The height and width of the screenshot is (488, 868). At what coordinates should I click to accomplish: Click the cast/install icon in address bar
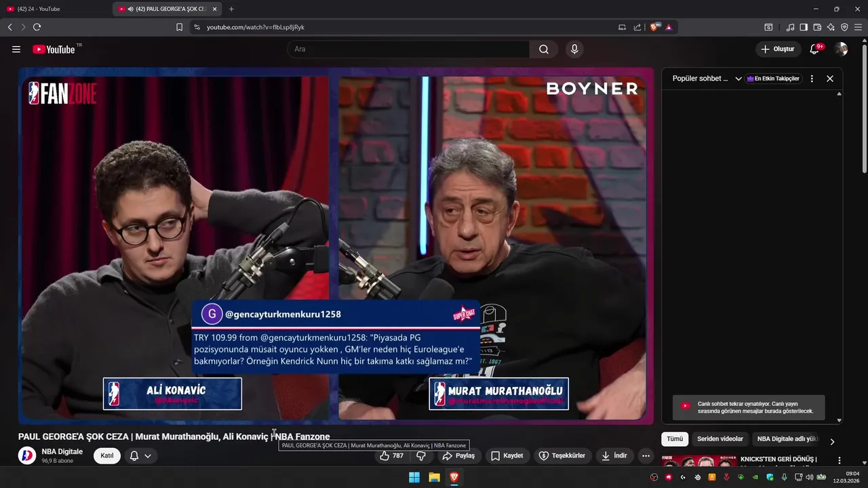coord(622,27)
